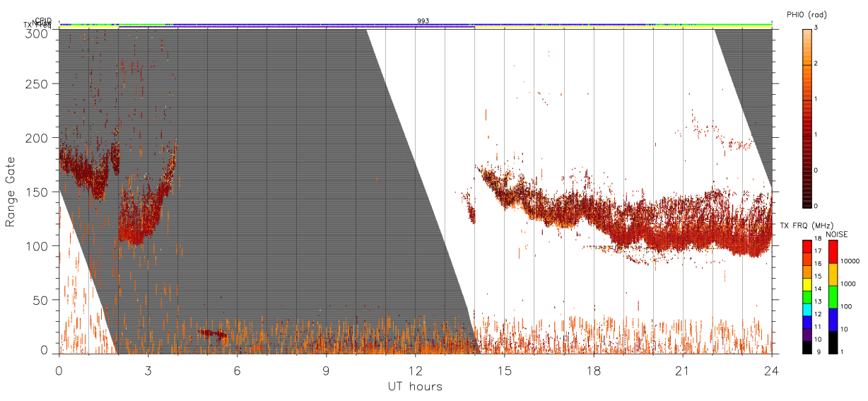This screenshot has height=401, width=868.
Task: Click the purple 10–11 MHz TX FRQ swatch
Action: pos(807,333)
